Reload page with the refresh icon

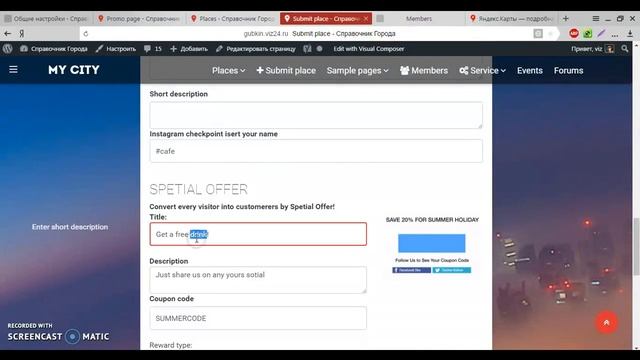86,33
